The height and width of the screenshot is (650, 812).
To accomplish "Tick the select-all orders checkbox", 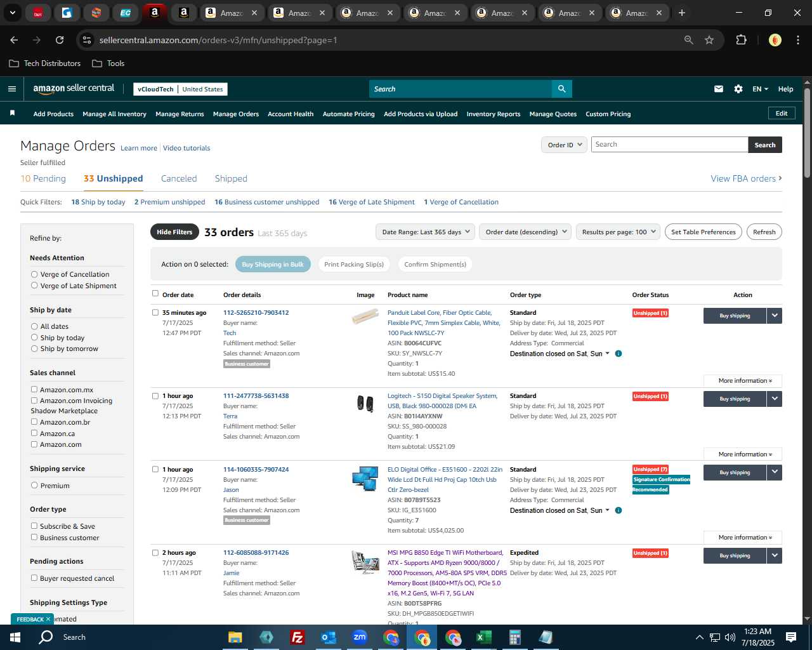I will point(155,293).
